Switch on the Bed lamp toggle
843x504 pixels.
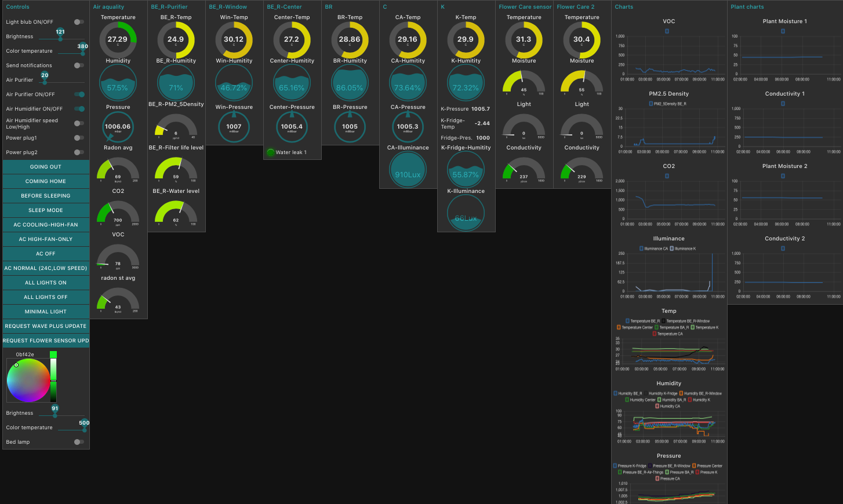click(79, 442)
